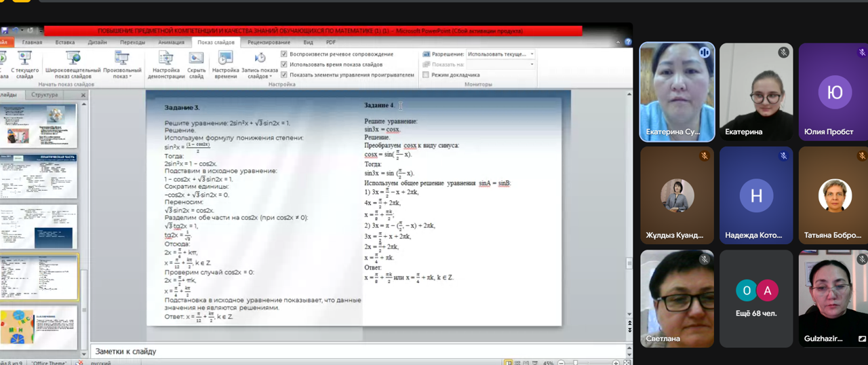Uncheck 'Использовать время показа слайдов'
This screenshot has height=365, width=868.
284,64
